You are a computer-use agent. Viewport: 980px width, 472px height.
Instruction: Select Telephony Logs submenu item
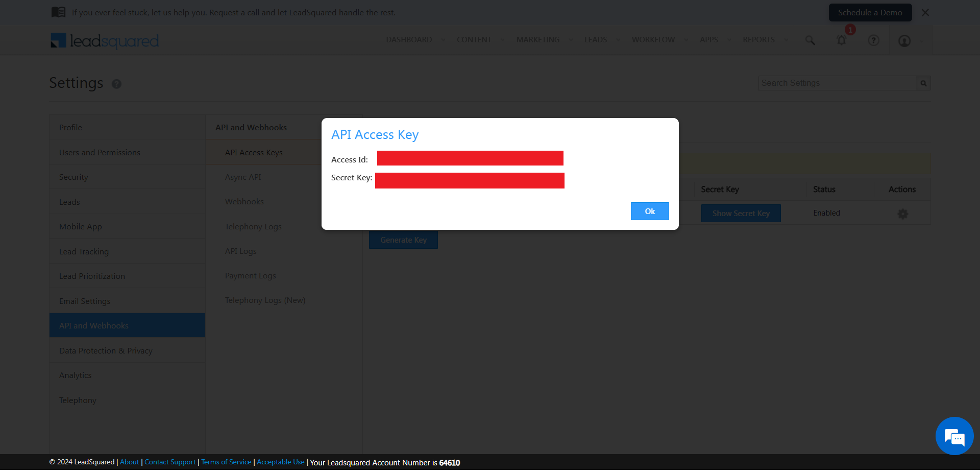coord(253,227)
